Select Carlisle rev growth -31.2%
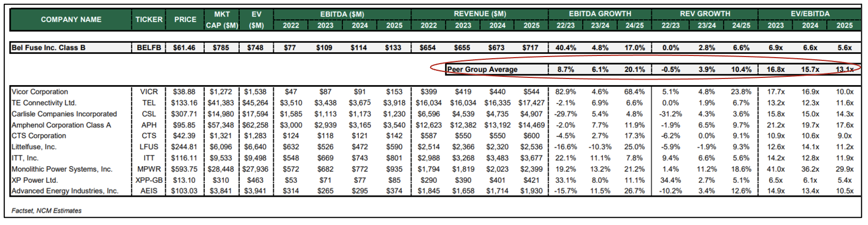The height and width of the screenshot is (225, 868). (x=670, y=114)
